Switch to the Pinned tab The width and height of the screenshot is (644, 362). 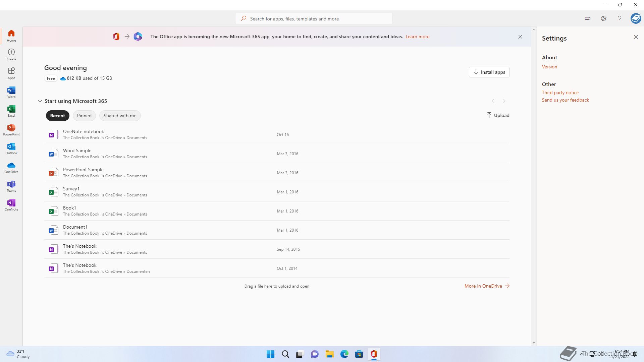point(84,116)
